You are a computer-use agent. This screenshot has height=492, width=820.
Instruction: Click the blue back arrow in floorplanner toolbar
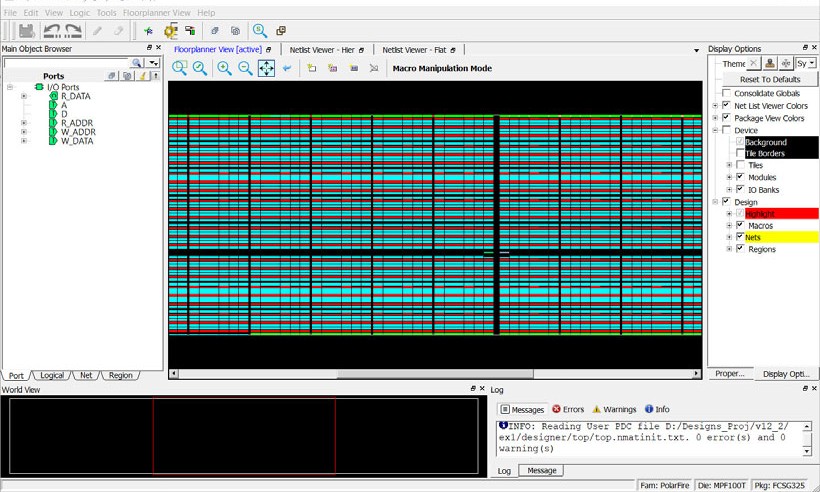(287, 68)
